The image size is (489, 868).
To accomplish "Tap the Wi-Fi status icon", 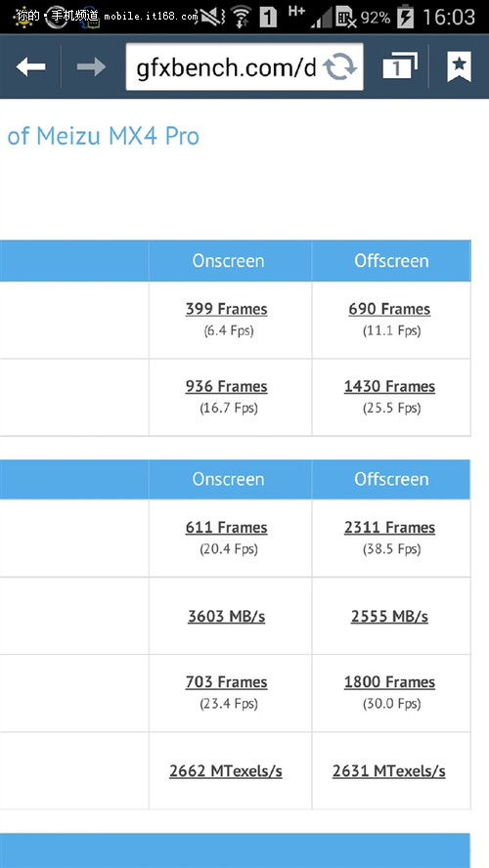I will click(x=241, y=17).
